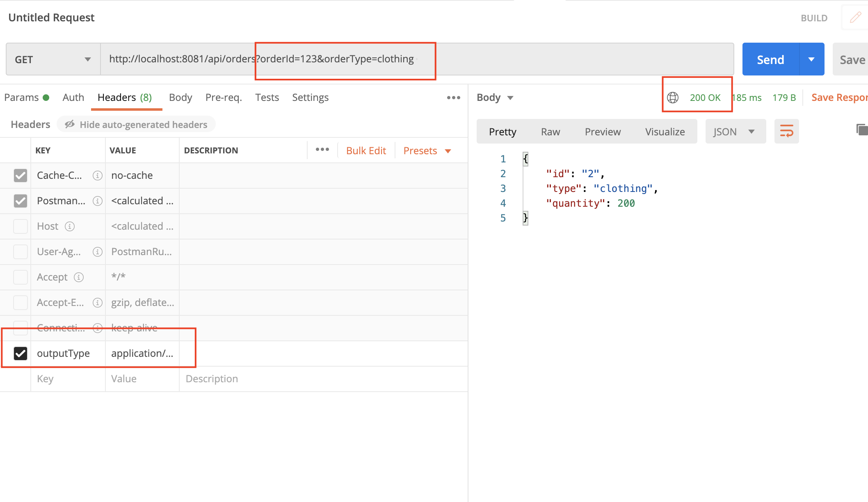Click the globe network icon beside 200 OK

pyautogui.click(x=673, y=98)
